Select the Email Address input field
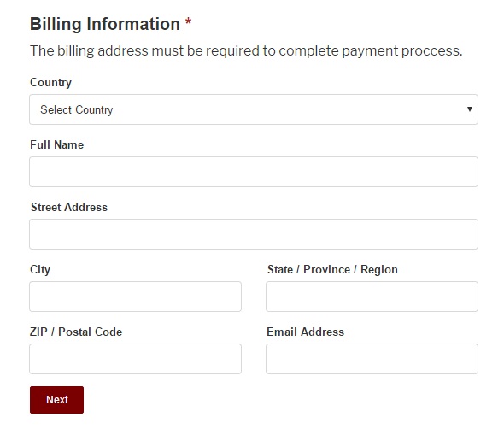 372,359
